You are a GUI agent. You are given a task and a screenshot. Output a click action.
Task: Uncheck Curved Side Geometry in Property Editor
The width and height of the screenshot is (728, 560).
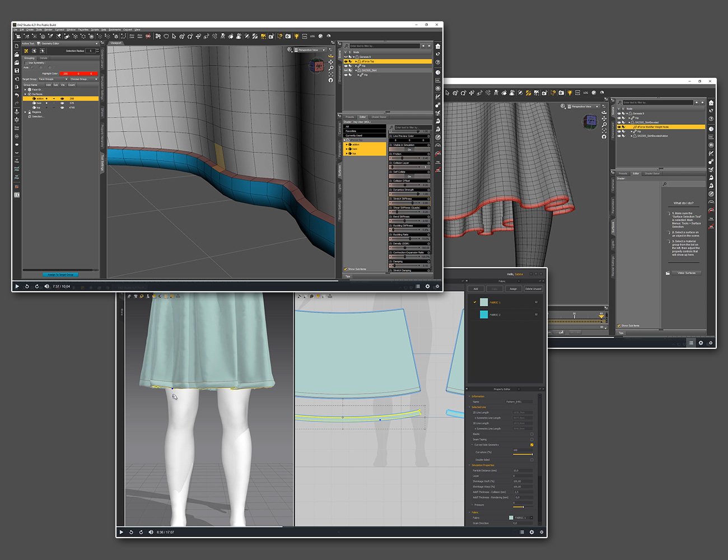pyautogui.click(x=532, y=444)
